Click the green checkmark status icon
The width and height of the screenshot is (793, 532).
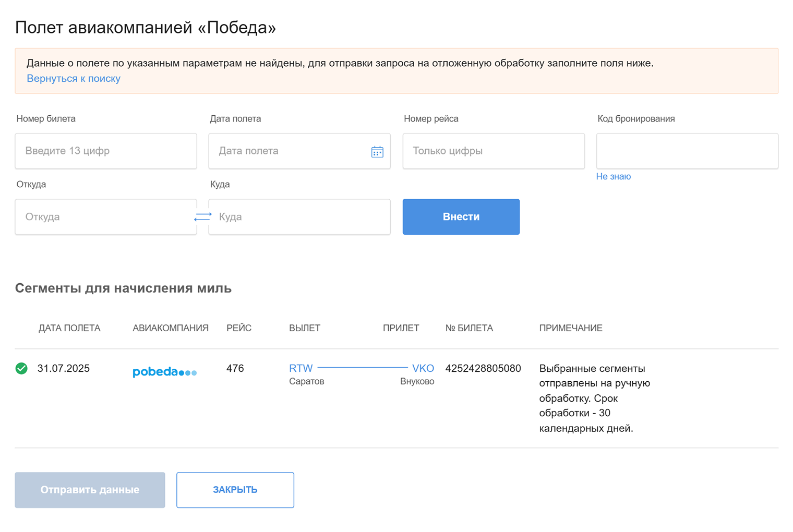point(21,369)
